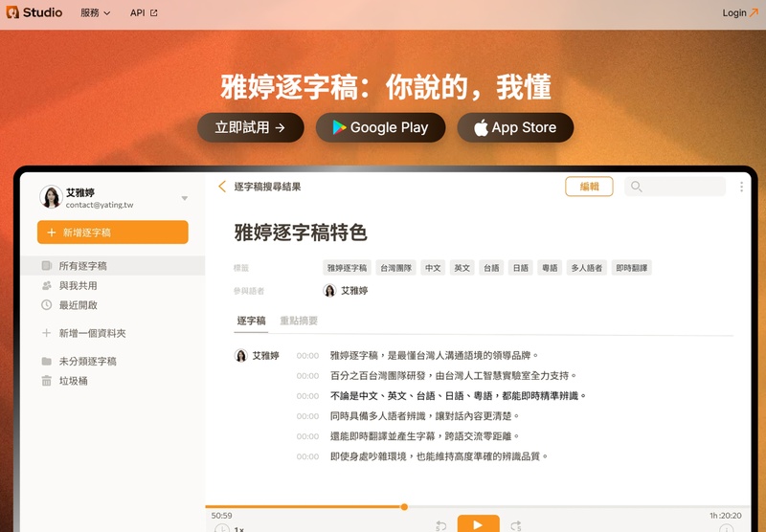Rewind 5 seconds with the back icon
The width and height of the screenshot is (766, 532).
coord(440,526)
